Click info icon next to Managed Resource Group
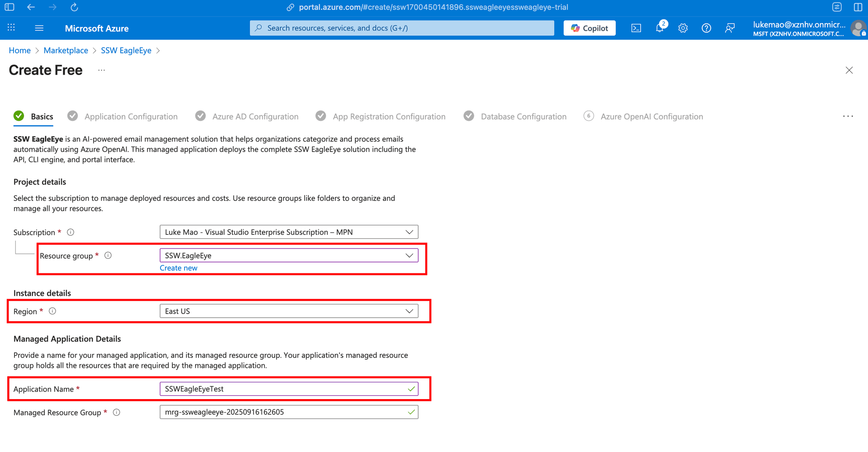868x452 pixels. coord(117,412)
